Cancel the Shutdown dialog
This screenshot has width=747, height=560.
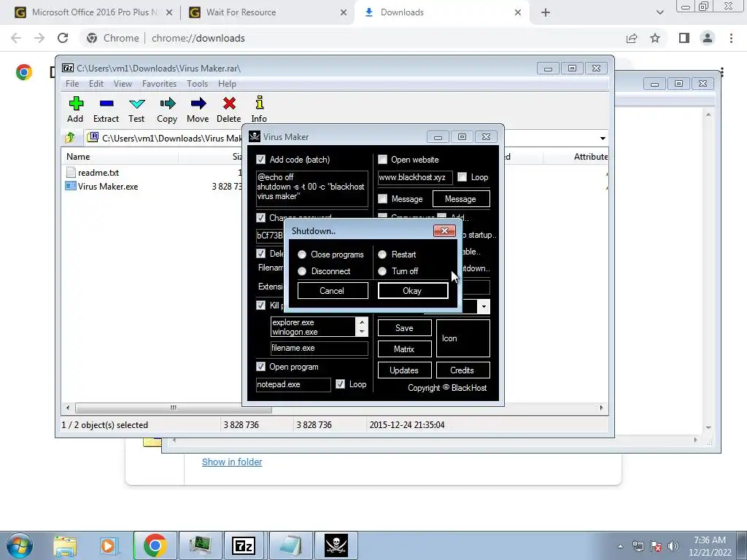click(x=333, y=290)
